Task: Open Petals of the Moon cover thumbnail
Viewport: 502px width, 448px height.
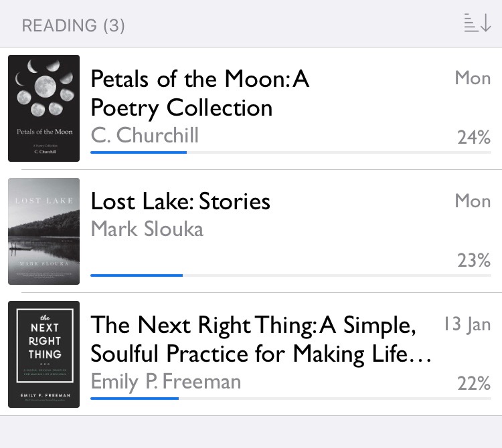Action: point(44,108)
